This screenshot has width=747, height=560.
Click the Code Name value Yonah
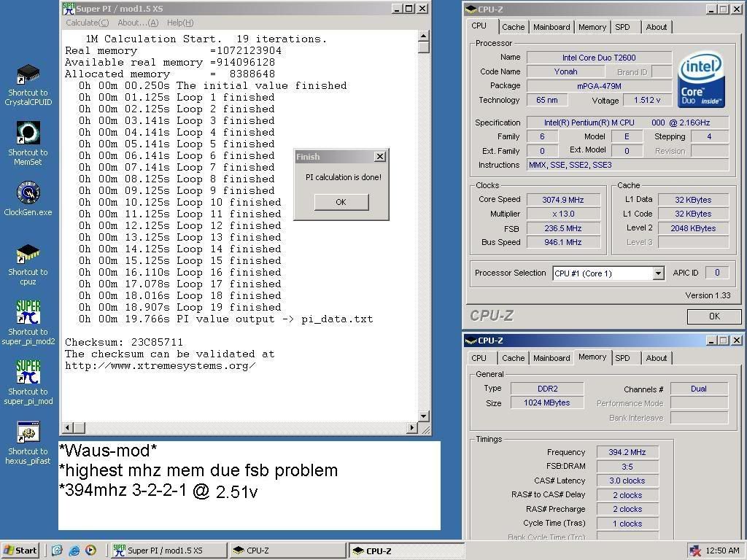pos(565,71)
